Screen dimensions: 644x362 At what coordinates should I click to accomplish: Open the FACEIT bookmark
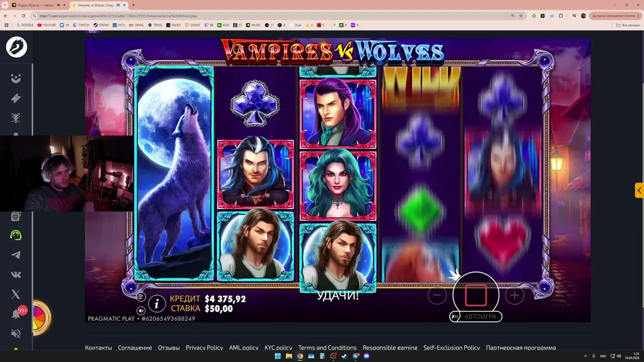[x=174, y=25]
